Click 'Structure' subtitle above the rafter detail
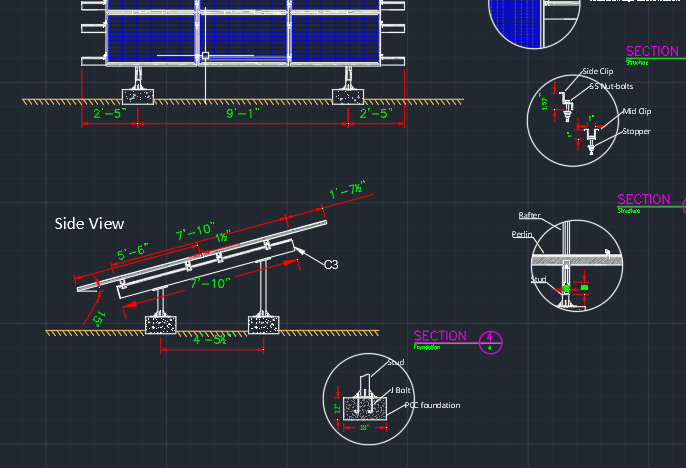This screenshot has width=686, height=468. (x=629, y=210)
